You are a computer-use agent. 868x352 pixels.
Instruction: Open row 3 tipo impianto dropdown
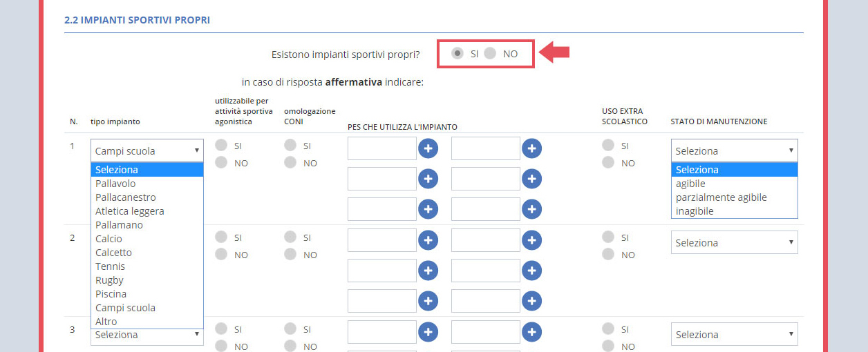(x=147, y=335)
